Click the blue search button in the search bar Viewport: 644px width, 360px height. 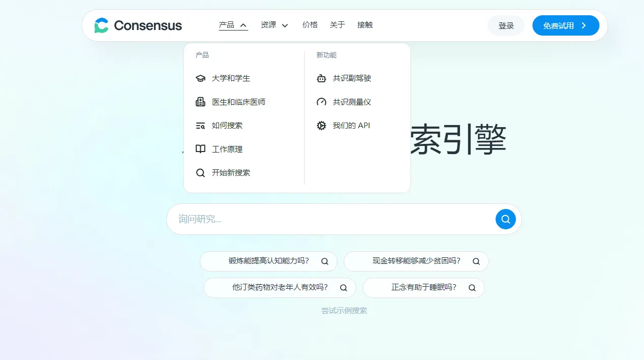(x=506, y=219)
